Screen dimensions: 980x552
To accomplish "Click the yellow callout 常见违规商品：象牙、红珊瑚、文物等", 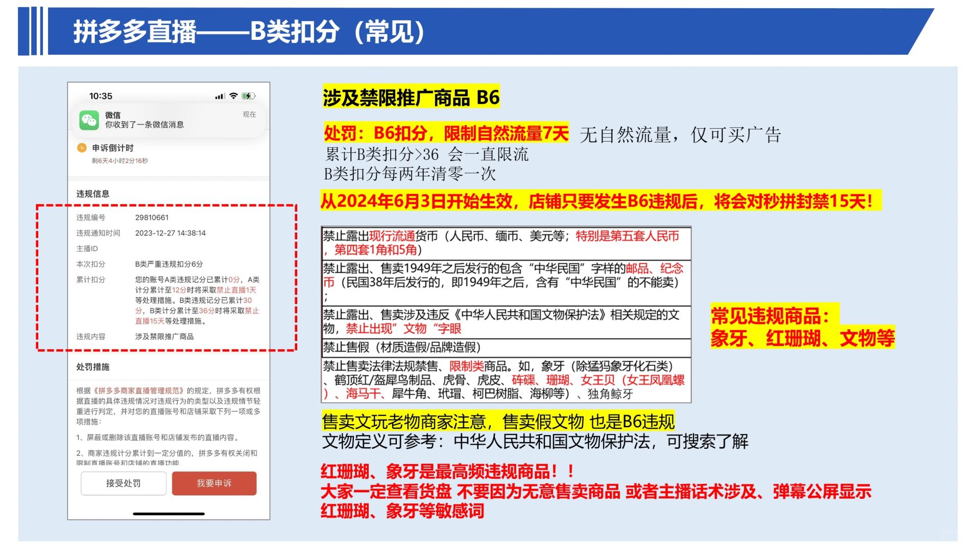I will pos(802,327).
